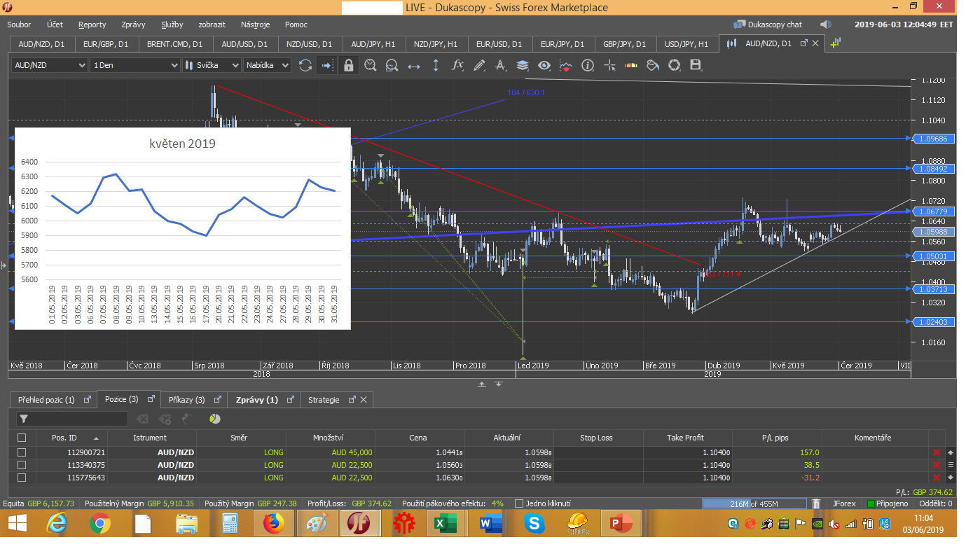Image resolution: width=980 pixels, height=556 pixels.
Task: Switch to the EUR/GBP, D1 chart tab
Action: click(106, 44)
